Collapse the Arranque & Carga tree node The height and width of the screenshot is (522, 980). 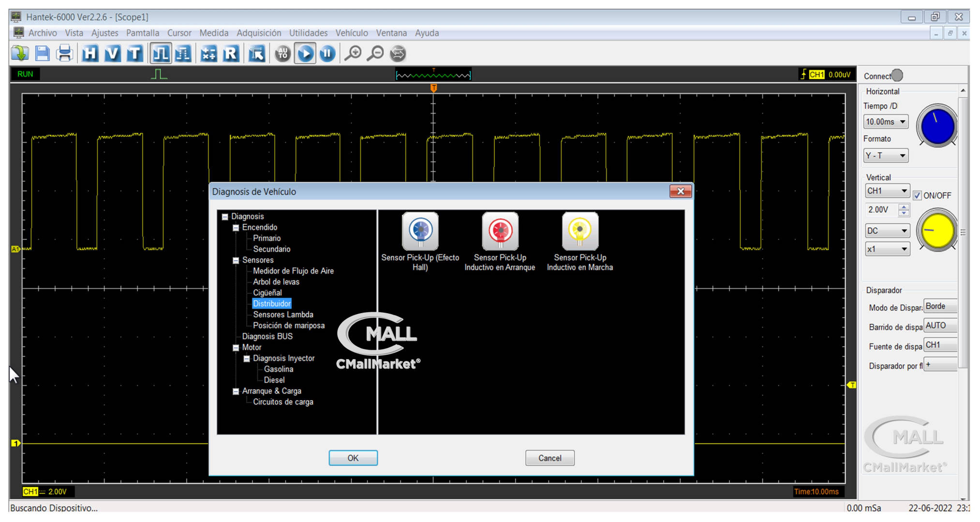point(236,391)
